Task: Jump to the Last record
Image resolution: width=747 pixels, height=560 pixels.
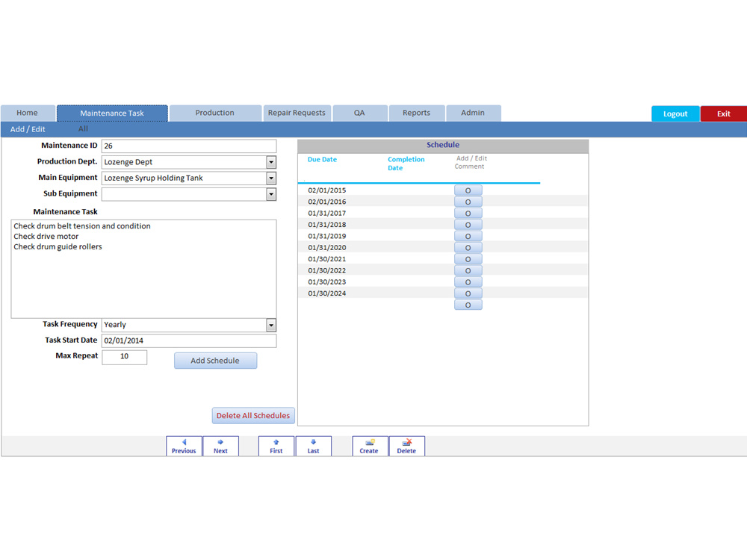Action: tap(313, 446)
